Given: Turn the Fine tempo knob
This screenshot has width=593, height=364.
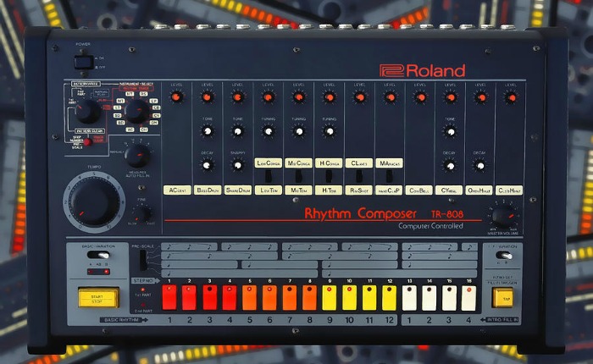Looking at the screenshot, I should coord(143,213).
